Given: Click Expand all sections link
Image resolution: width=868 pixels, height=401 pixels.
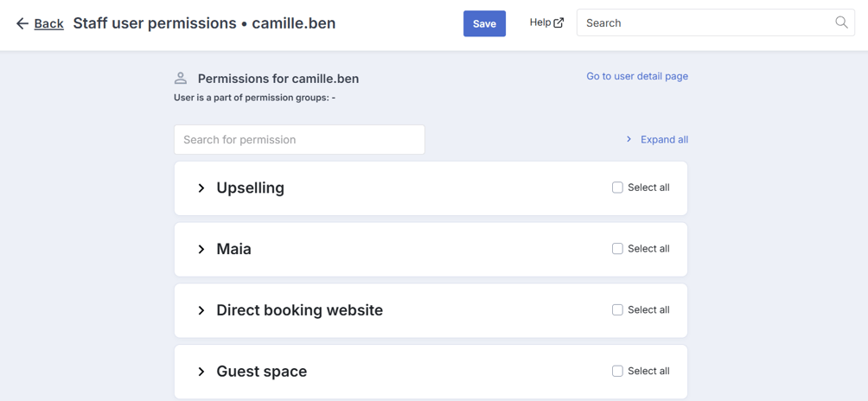Looking at the screenshot, I should point(664,139).
